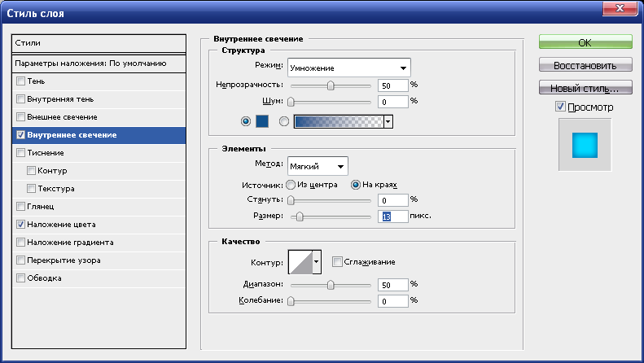Click the Размер slider handle
The image size is (644, 363).
(300, 216)
